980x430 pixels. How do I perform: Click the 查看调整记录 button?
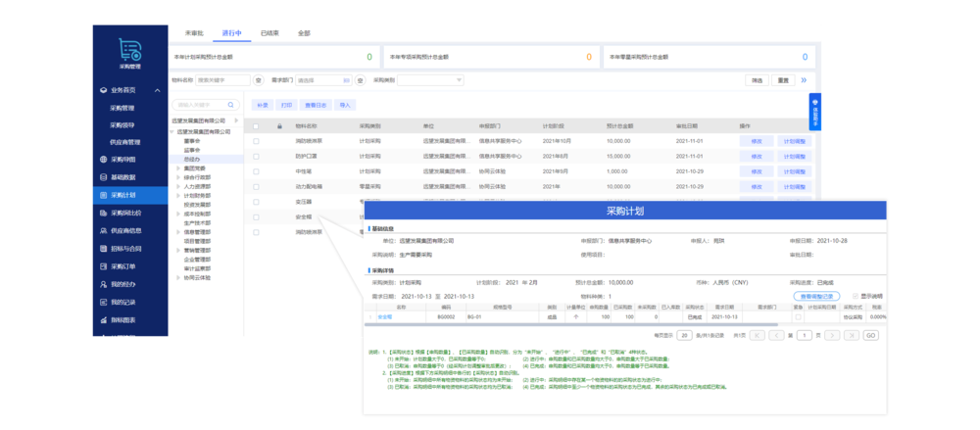816,295
